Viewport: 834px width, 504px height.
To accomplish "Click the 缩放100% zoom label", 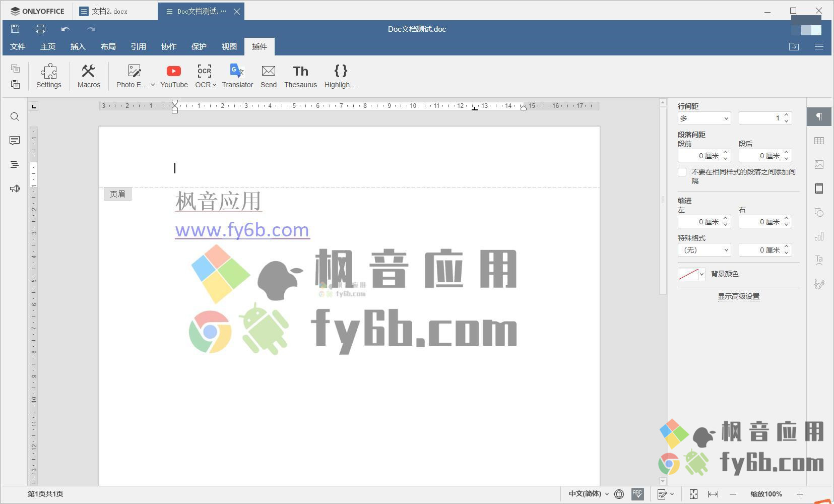I will pyautogui.click(x=766, y=494).
